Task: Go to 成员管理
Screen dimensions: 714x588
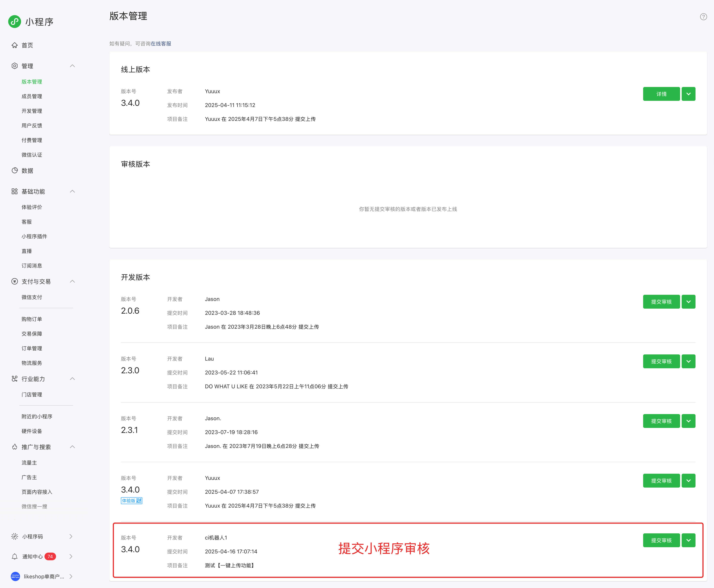Action: (32, 96)
